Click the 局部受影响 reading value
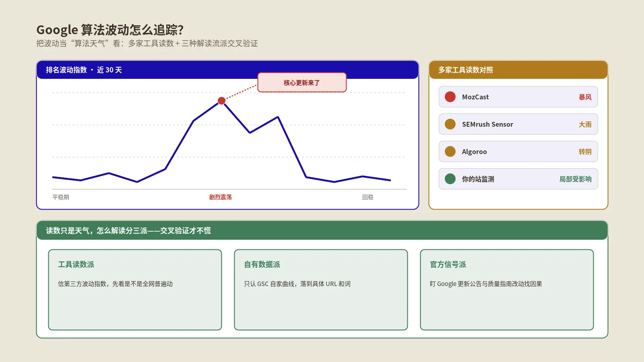The width and height of the screenshot is (644, 362). coord(576,179)
